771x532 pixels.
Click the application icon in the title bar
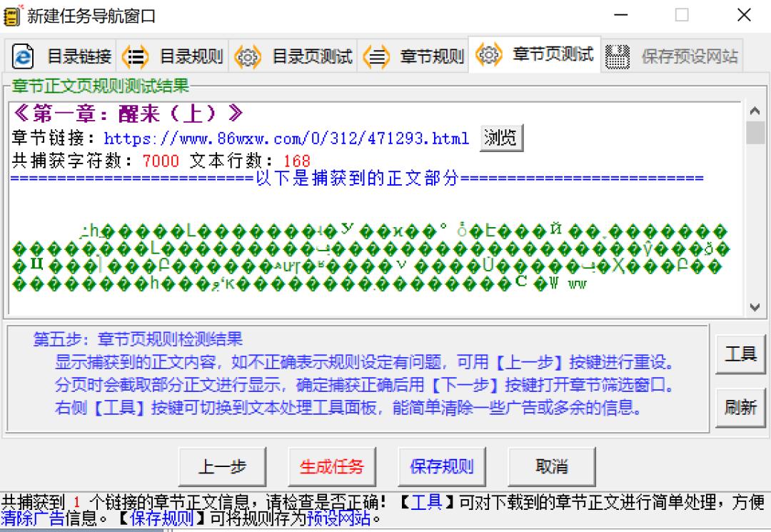click(11, 15)
